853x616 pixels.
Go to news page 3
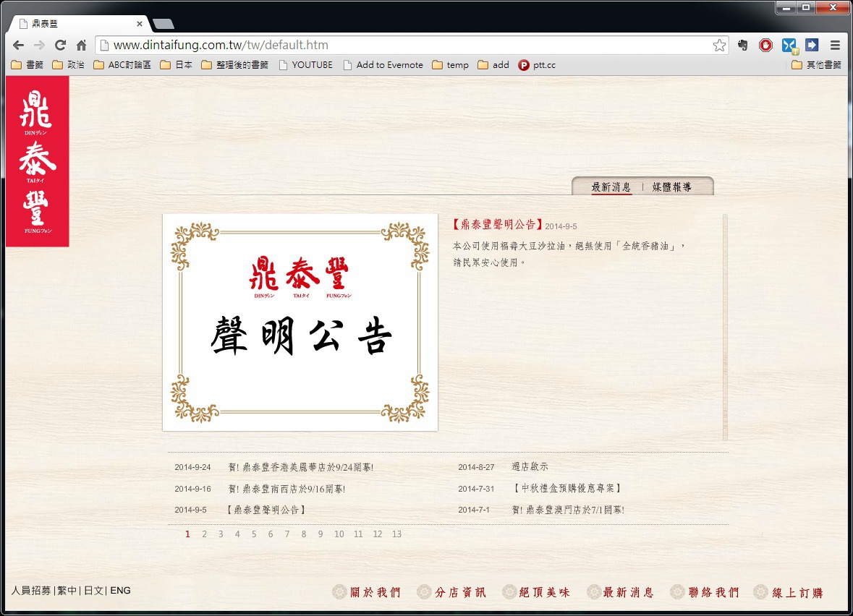tap(221, 534)
